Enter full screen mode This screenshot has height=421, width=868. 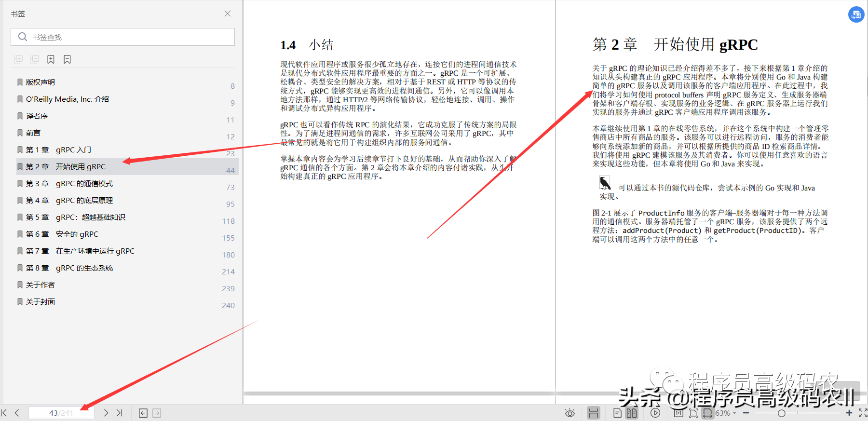tap(863, 413)
